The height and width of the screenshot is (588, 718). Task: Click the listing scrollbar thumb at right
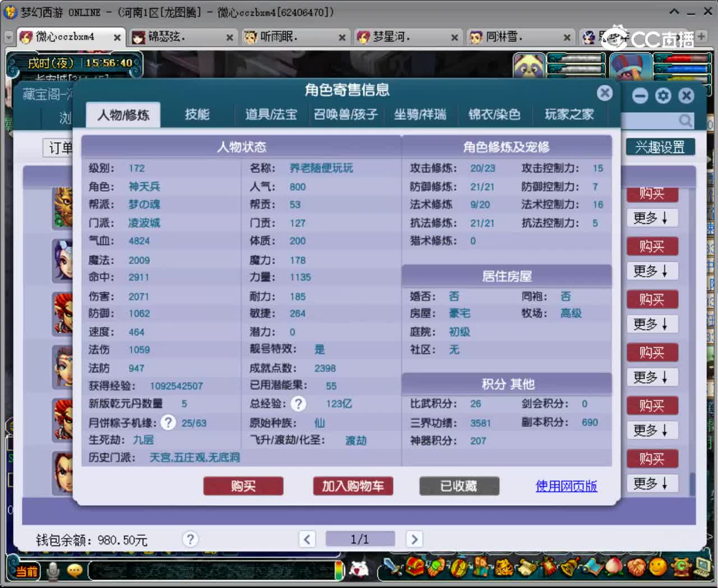(x=692, y=484)
